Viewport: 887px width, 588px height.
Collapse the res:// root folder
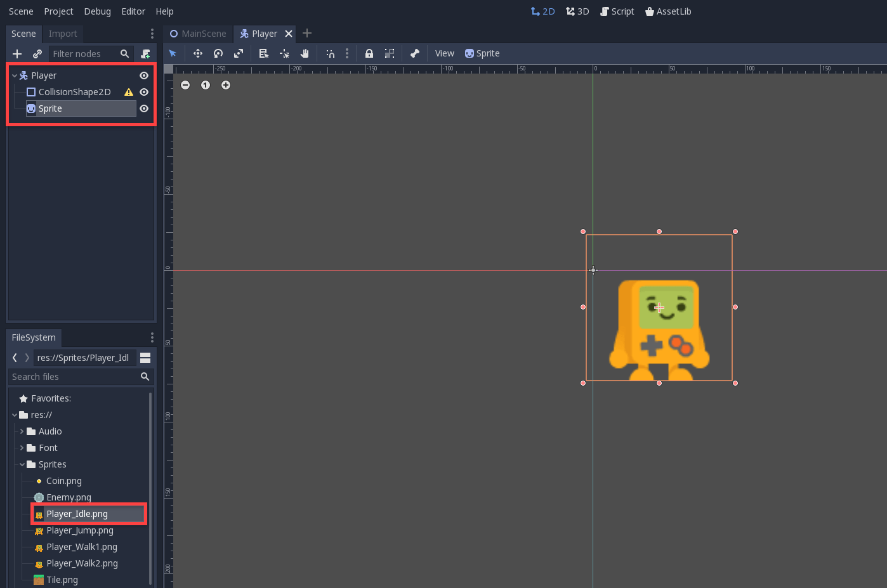tap(15, 415)
